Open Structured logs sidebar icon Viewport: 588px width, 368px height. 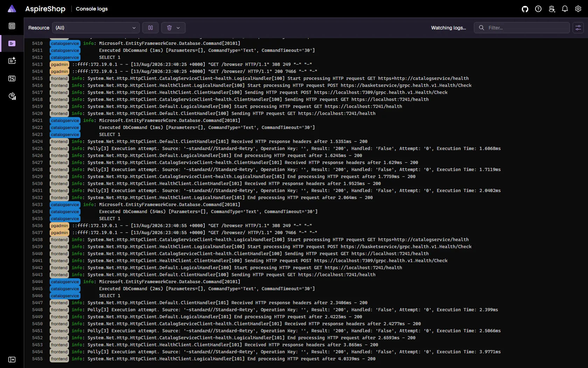pyautogui.click(x=12, y=61)
